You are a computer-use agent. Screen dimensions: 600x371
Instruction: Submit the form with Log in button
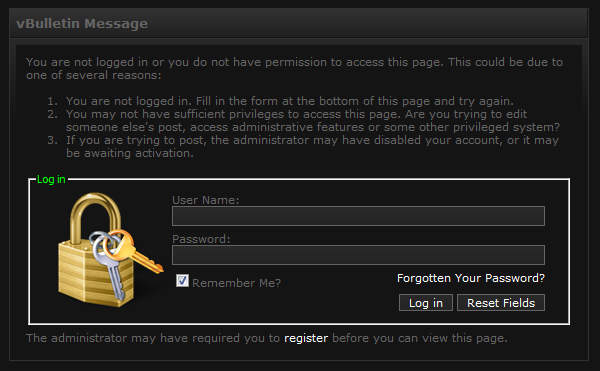(426, 303)
